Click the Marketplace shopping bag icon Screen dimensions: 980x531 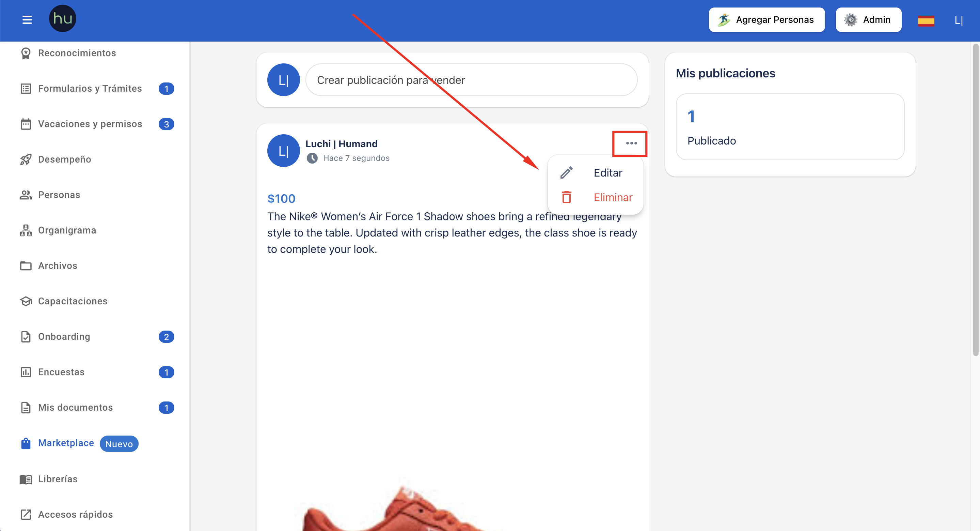click(x=26, y=443)
